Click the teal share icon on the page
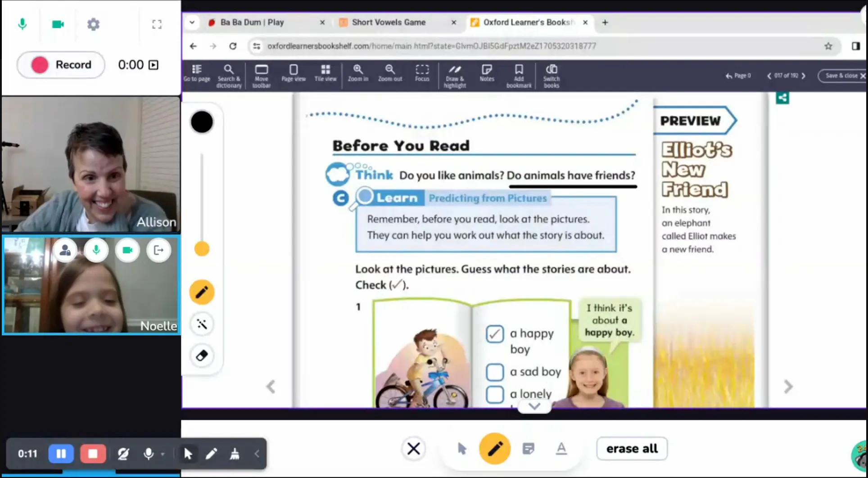868x478 pixels. pyautogui.click(x=782, y=98)
